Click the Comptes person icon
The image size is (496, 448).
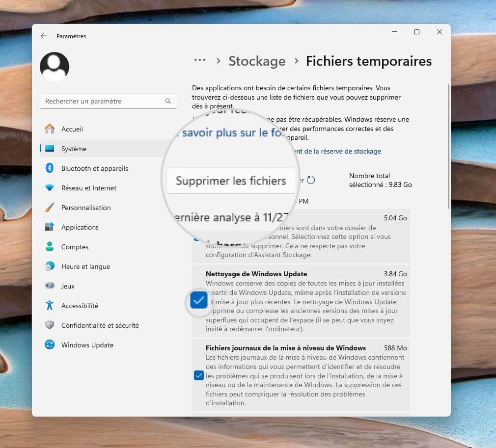pyautogui.click(x=50, y=246)
